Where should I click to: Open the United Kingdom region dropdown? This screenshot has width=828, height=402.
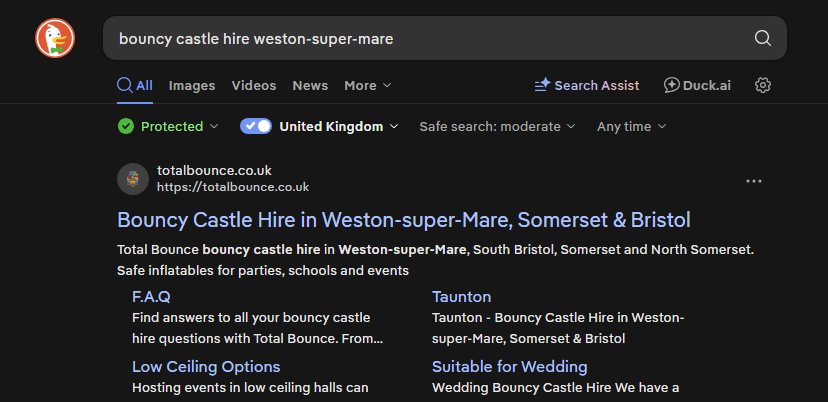tap(339, 126)
